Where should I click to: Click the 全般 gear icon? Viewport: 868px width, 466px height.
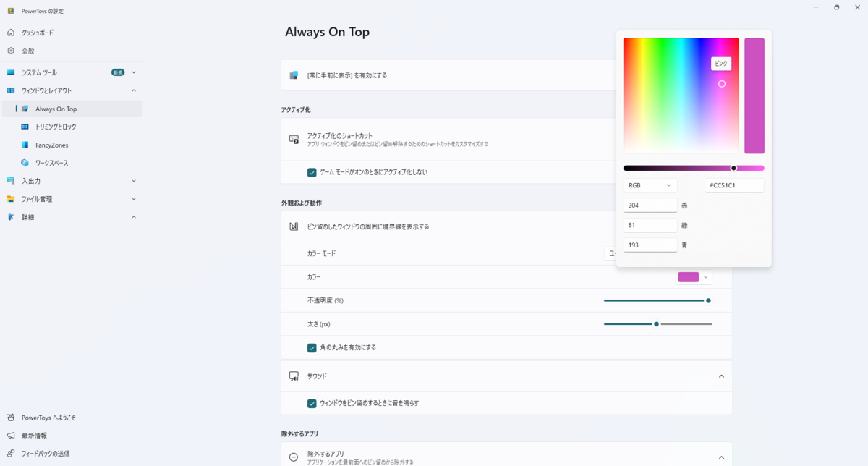pyautogui.click(x=11, y=51)
